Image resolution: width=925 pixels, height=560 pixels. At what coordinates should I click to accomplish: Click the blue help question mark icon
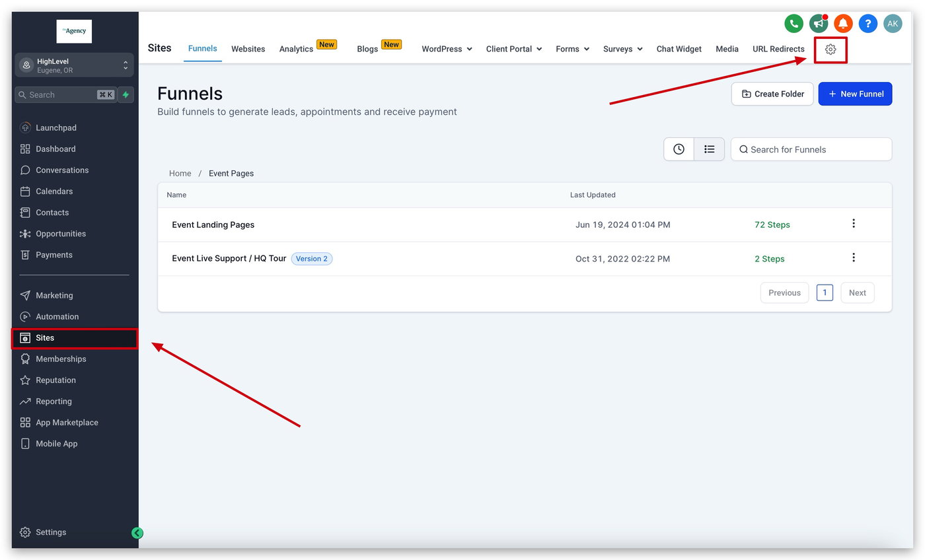[x=868, y=24]
